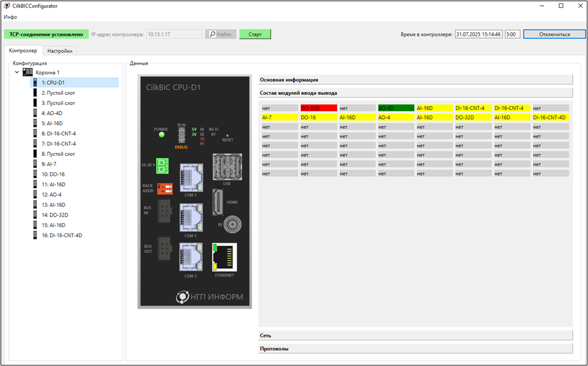588x366 pixels.
Task: Click the HDMI port on controller image
Action: click(x=218, y=202)
